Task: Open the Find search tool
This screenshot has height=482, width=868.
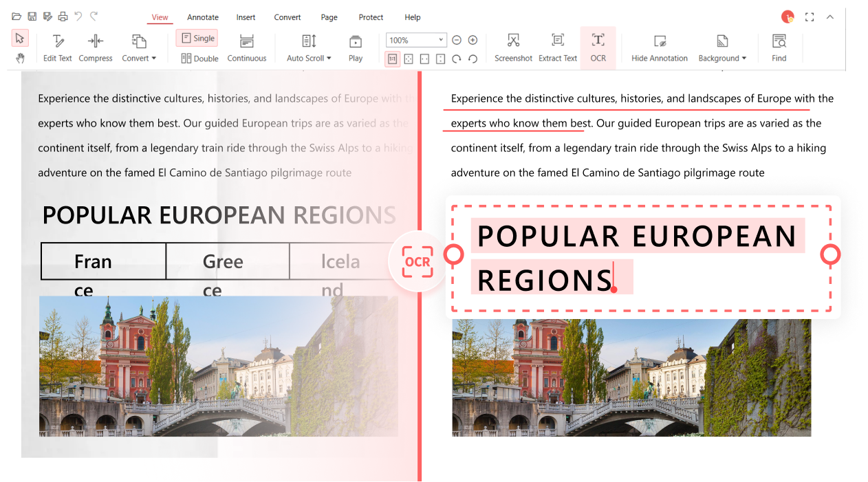Action: [779, 48]
